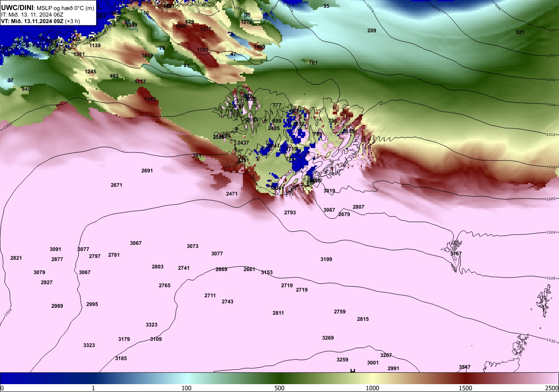Viewport: 559px width, 392px height.
Task: Click the map value '2927'
Action: tap(47, 282)
